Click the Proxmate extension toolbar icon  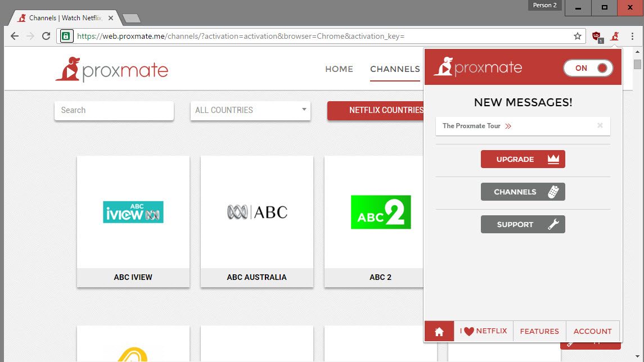[615, 36]
